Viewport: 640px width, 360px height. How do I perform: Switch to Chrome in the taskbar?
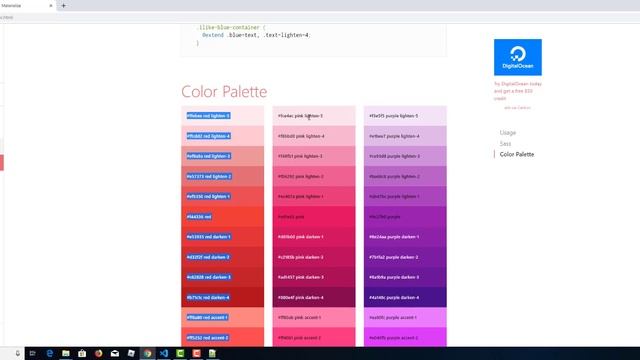pos(147,353)
